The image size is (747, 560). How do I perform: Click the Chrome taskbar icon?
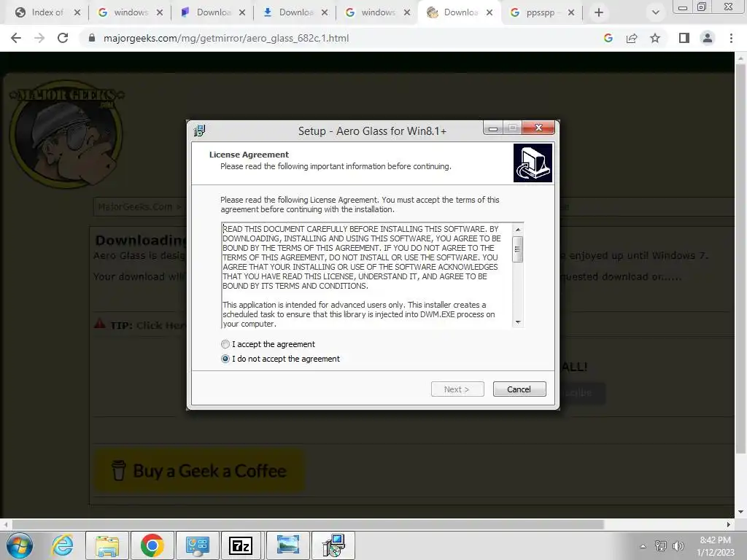click(152, 545)
